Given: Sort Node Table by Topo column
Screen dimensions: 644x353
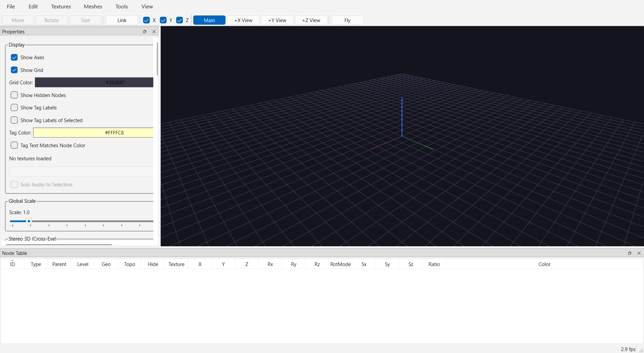Looking at the screenshot, I should (x=130, y=264).
